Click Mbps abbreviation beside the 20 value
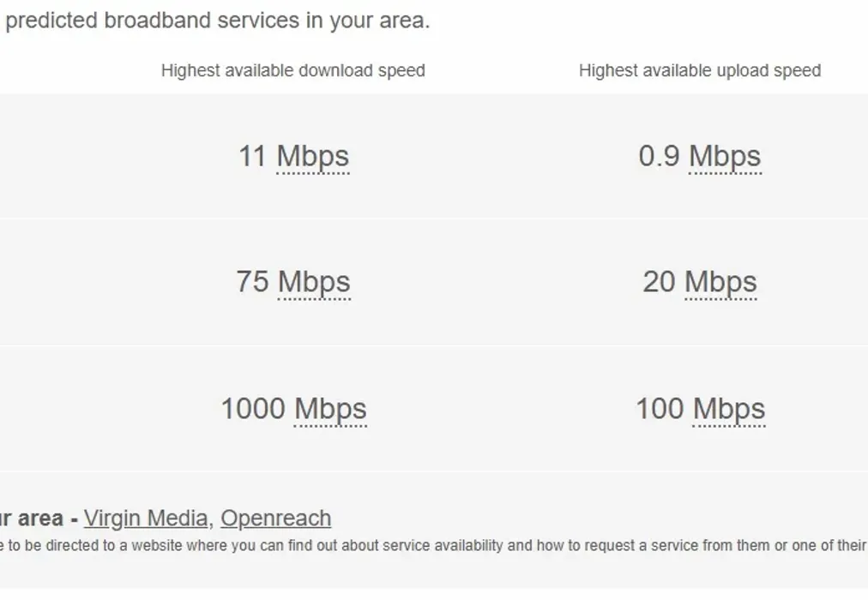 coord(720,283)
